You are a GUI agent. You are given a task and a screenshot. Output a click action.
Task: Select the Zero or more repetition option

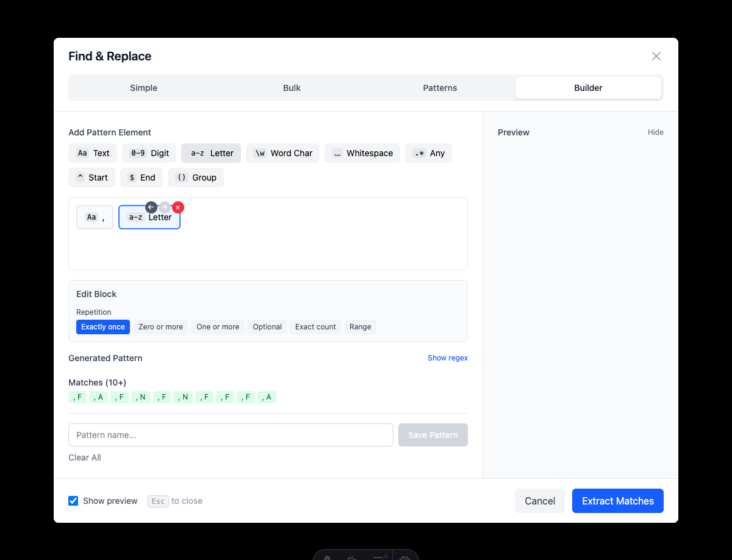pyautogui.click(x=160, y=327)
